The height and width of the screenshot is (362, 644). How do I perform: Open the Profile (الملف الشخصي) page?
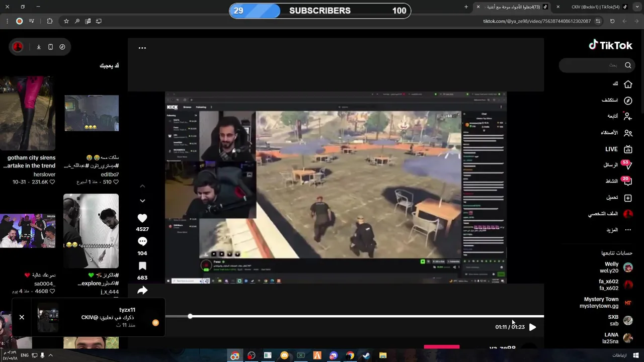pyautogui.click(x=610, y=214)
